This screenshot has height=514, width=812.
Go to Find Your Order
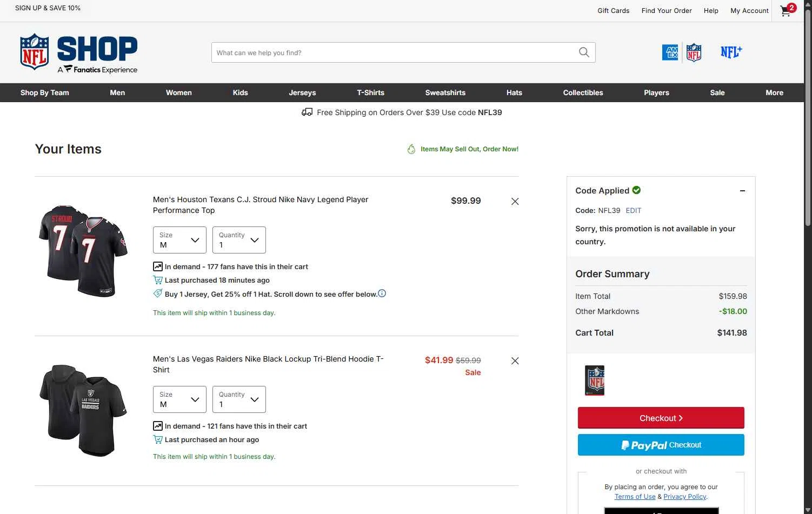pyautogui.click(x=667, y=10)
